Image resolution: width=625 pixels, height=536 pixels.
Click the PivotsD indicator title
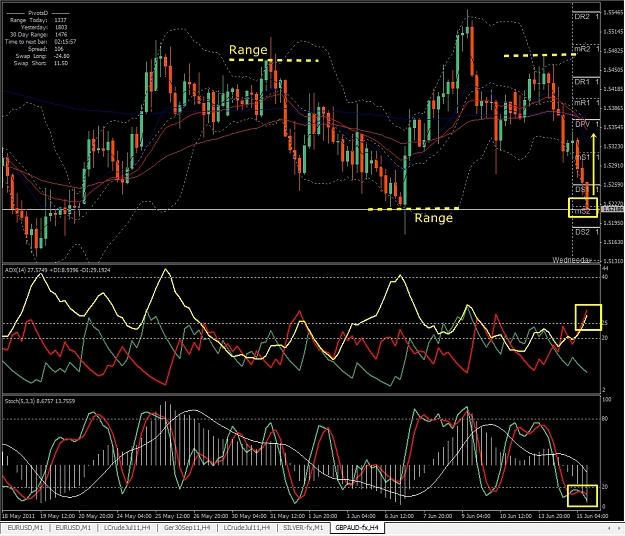pos(38,13)
